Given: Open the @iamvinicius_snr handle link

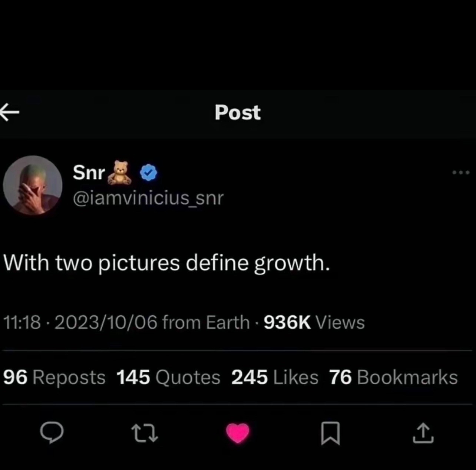Looking at the screenshot, I should coord(148,198).
